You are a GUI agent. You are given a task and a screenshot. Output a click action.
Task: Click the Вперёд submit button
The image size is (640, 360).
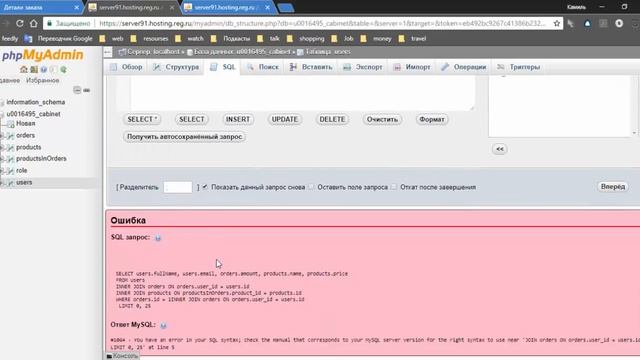tap(613, 187)
